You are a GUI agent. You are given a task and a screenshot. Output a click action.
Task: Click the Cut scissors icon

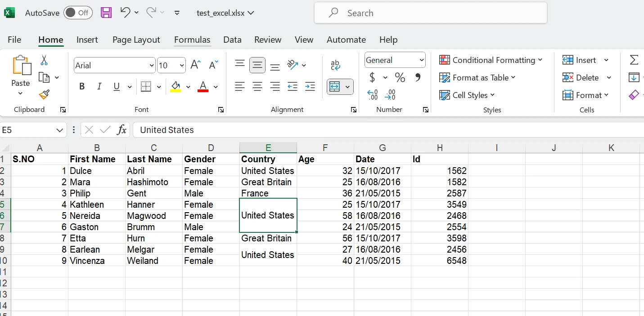pos(44,60)
